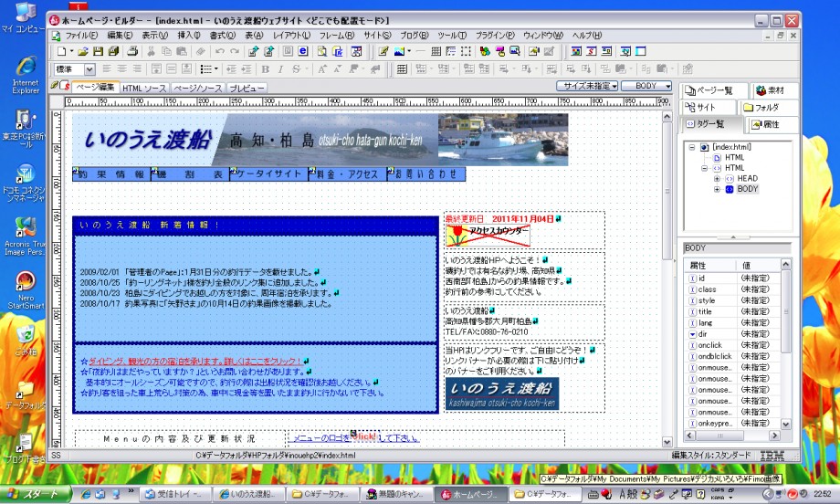Open a file with the folder icon
The width and height of the screenshot is (840, 504).
click(82, 51)
